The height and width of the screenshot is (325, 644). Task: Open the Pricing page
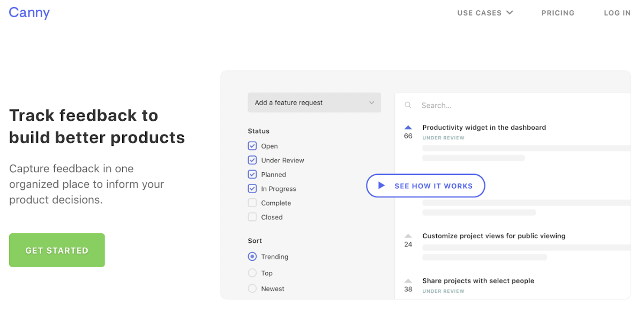558,13
